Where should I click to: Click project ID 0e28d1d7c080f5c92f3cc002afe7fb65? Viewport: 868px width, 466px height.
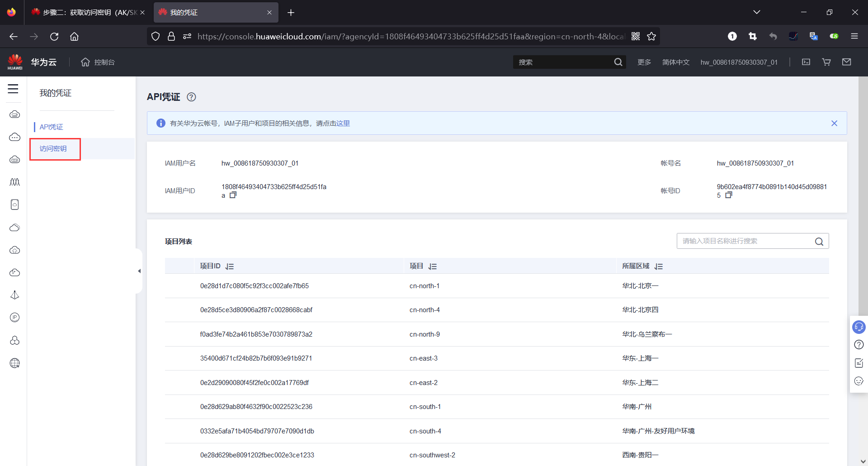(255, 286)
